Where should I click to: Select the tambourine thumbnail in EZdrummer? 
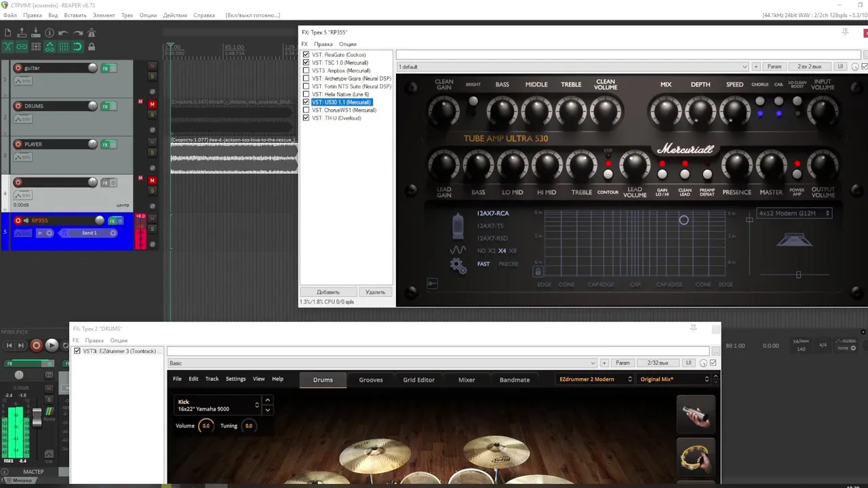(x=696, y=457)
